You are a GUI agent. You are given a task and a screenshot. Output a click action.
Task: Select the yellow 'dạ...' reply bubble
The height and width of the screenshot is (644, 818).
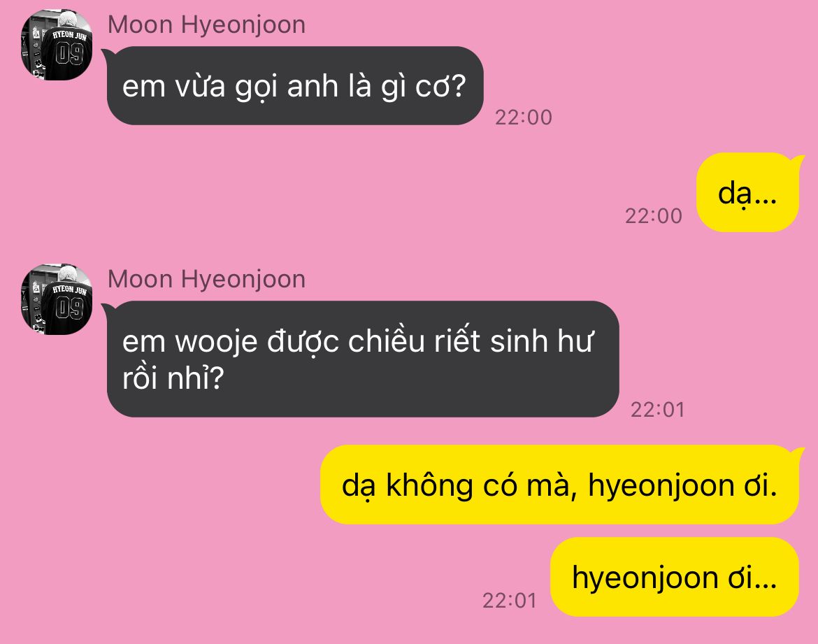747,192
